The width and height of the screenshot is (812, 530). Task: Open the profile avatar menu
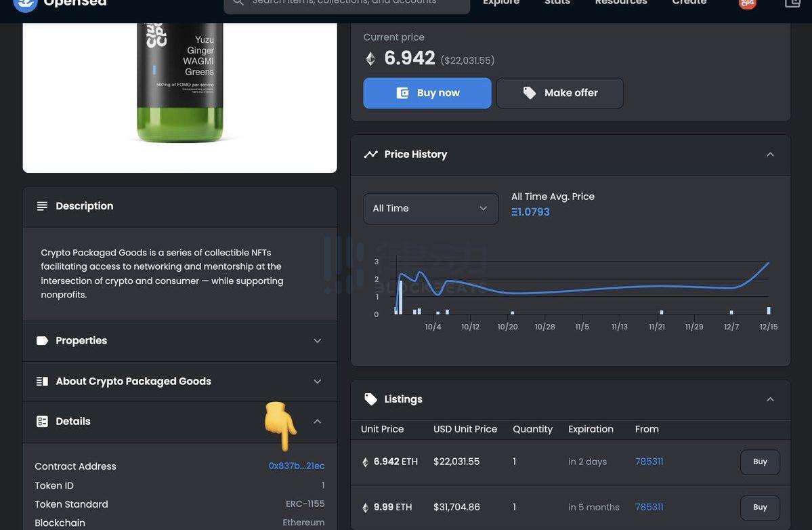[747, 3]
